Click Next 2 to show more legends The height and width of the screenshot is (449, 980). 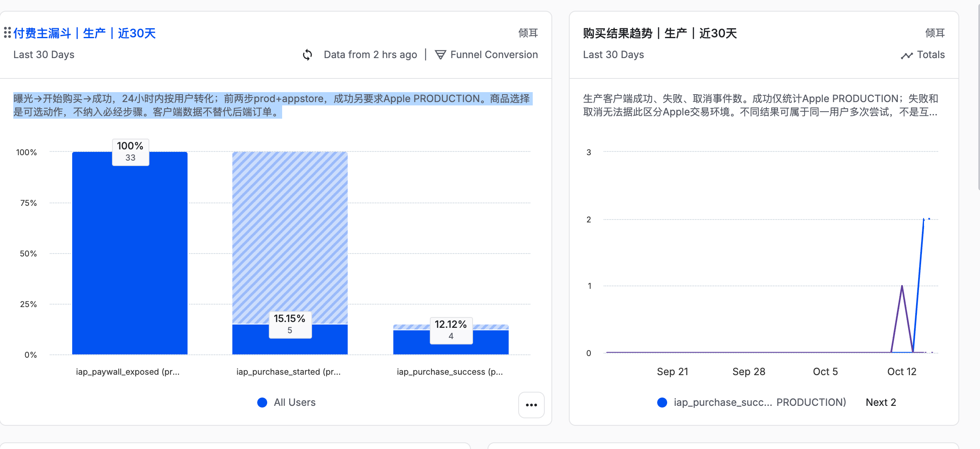coord(881,403)
